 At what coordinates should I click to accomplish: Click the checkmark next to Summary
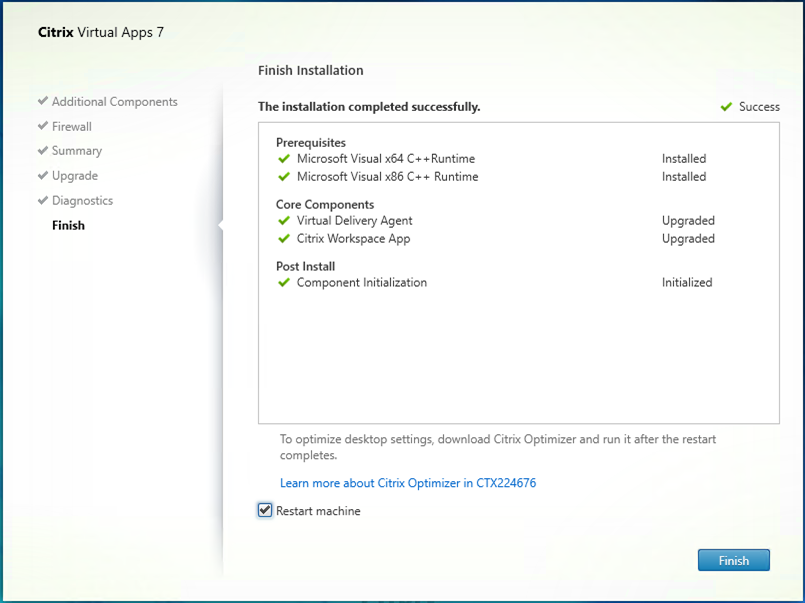pyautogui.click(x=43, y=150)
